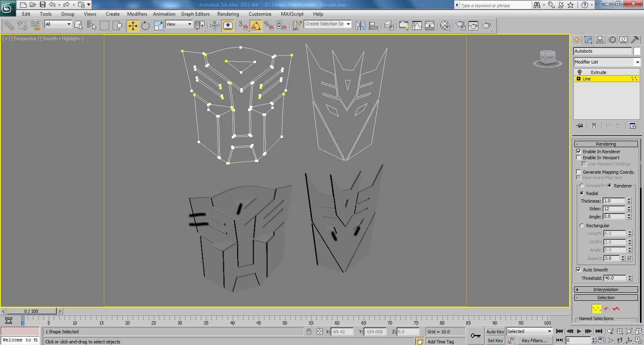The height and width of the screenshot is (345, 644).
Task: Click the Align tool icon
Action: 374,26
